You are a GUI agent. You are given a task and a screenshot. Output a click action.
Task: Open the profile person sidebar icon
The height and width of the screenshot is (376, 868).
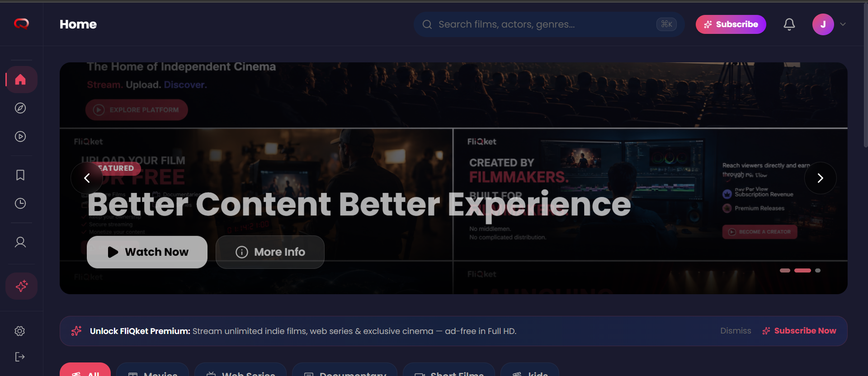[x=20, y=242]
